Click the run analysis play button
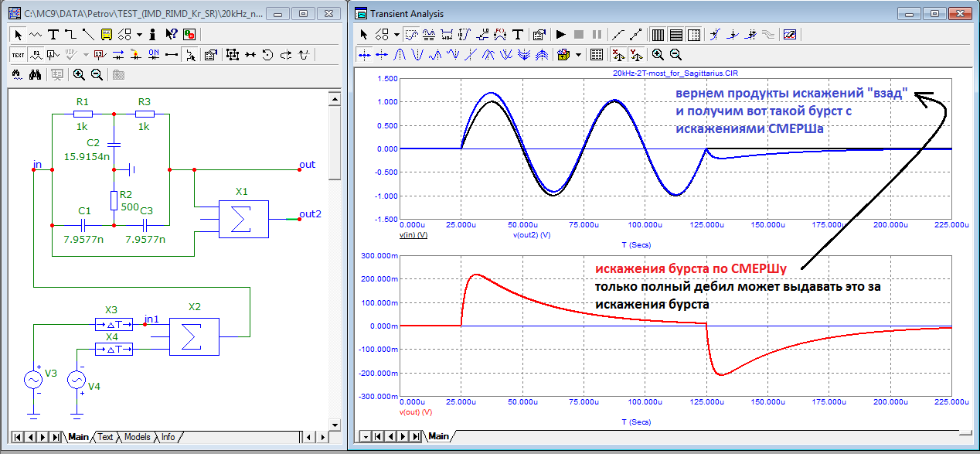980x454 pixels. (561, 34)
